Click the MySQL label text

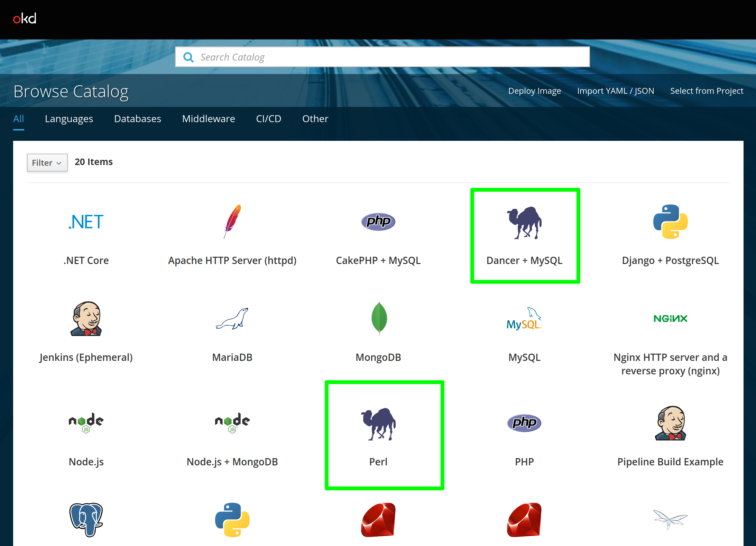[524, 357]
